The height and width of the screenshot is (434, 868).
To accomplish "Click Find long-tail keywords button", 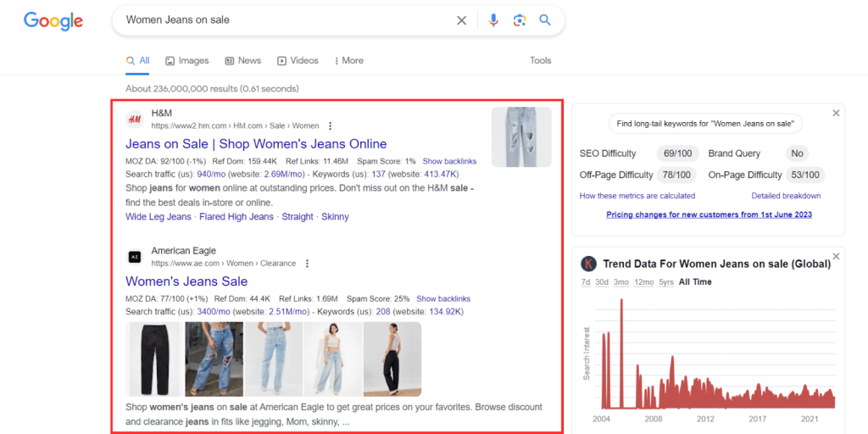I will coord(705,124).
